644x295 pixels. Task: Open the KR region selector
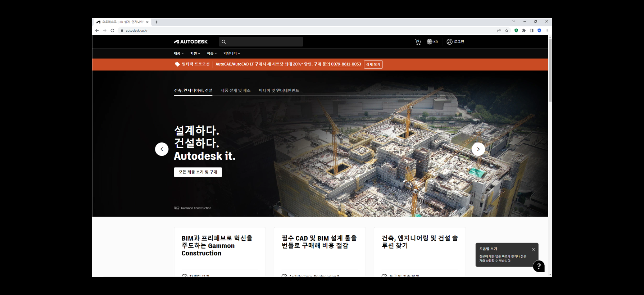point(432,42)
